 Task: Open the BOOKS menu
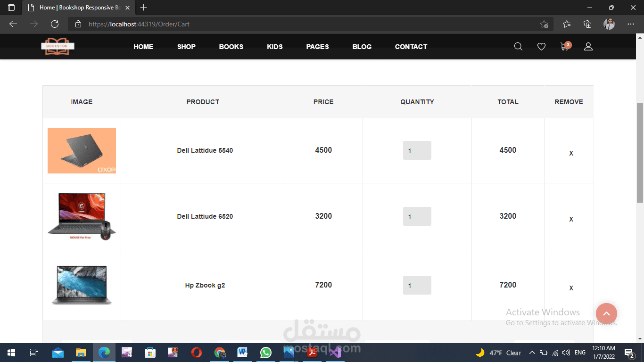point(231,47)
